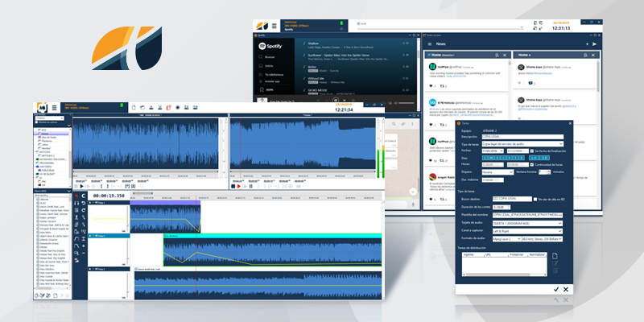The width and height of the screenshot is (644, 322).
Task: Open the hamburger menu in the top back window
Action: point(274,26)
